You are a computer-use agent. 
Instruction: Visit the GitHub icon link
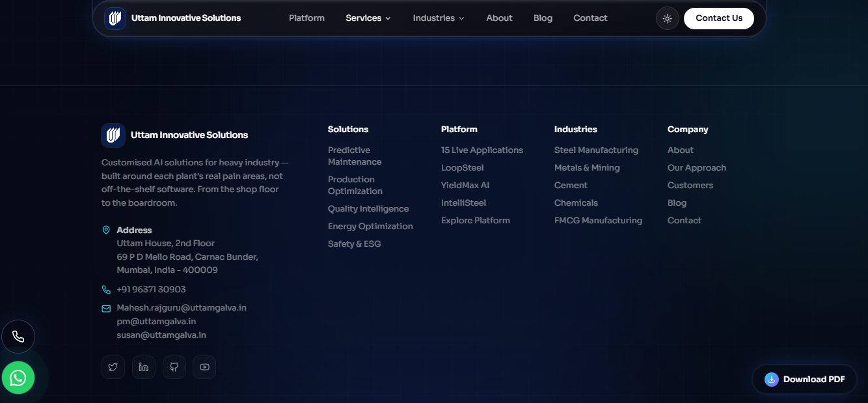[x=174, y=367]
